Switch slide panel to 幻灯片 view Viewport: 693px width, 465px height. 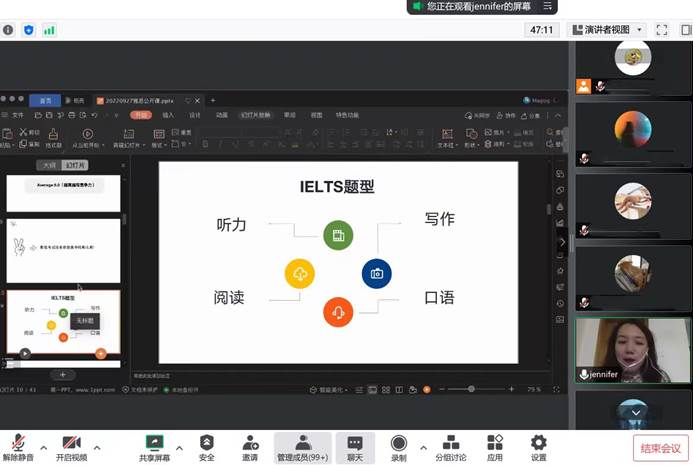coord(75,165)
